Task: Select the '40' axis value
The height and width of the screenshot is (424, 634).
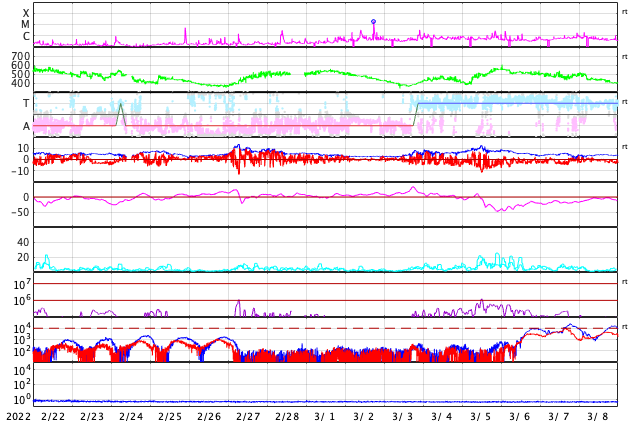Action: (x=23, y=243)
